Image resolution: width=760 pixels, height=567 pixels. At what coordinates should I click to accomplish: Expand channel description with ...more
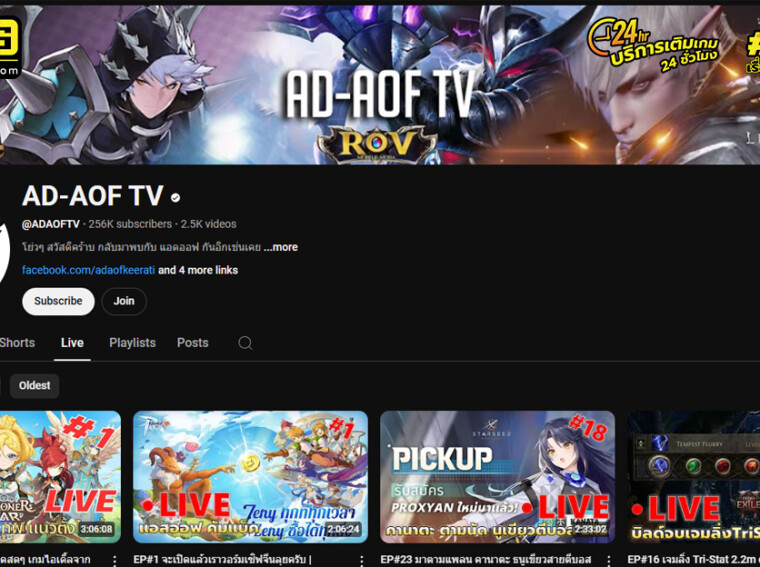click(281, 247)
